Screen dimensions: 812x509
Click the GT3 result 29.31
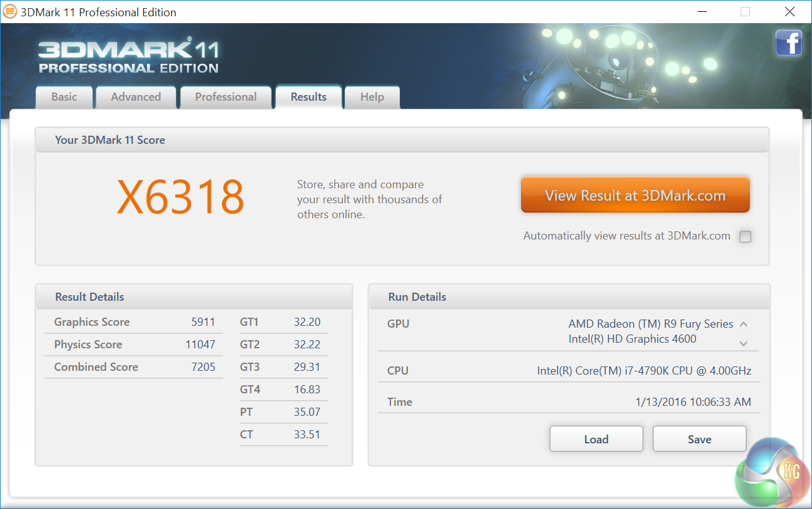click(307, 367)
